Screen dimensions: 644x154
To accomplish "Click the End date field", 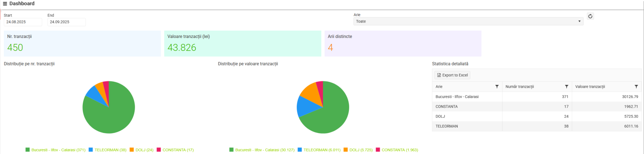I will click(66, 22).
